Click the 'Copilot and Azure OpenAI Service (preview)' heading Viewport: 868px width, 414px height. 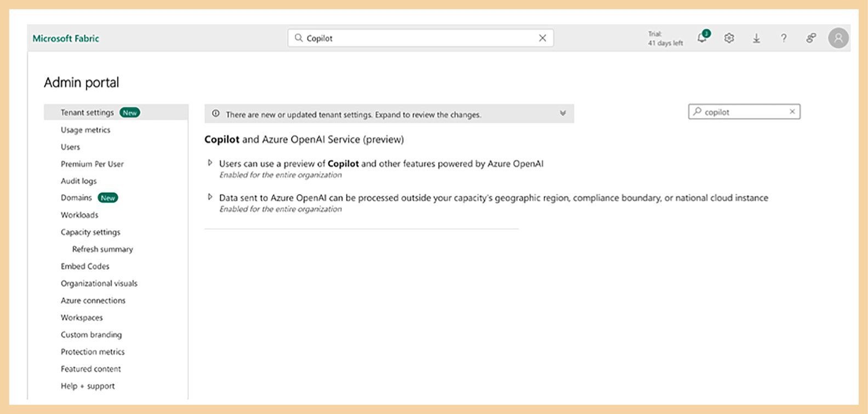[304, 139]
